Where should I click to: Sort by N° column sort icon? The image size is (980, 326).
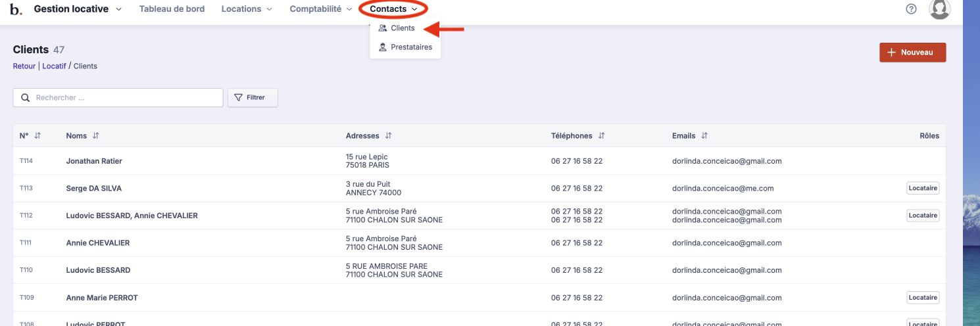click(x=37, y=136)
